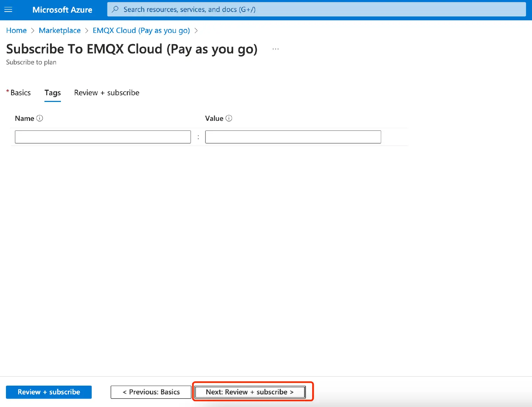Click Next: Review + subscribe button

[250, 392]
